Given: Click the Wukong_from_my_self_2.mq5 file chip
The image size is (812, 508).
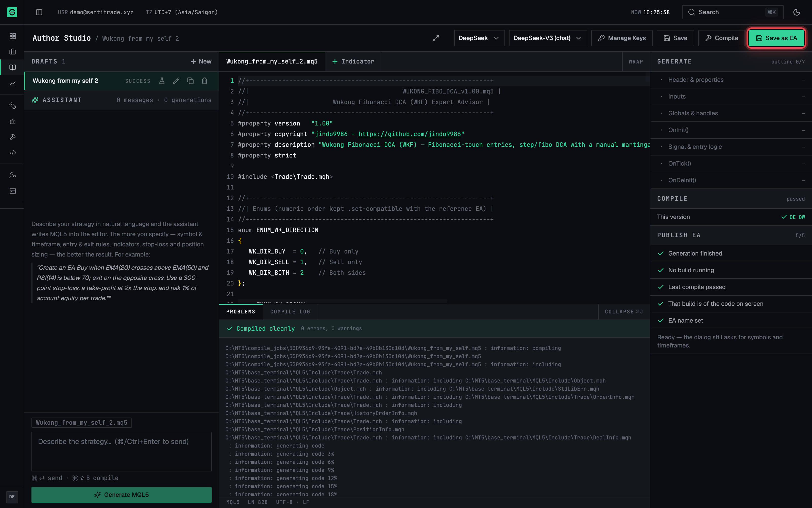Looking at the screenshot, I should tap(81, 423).
